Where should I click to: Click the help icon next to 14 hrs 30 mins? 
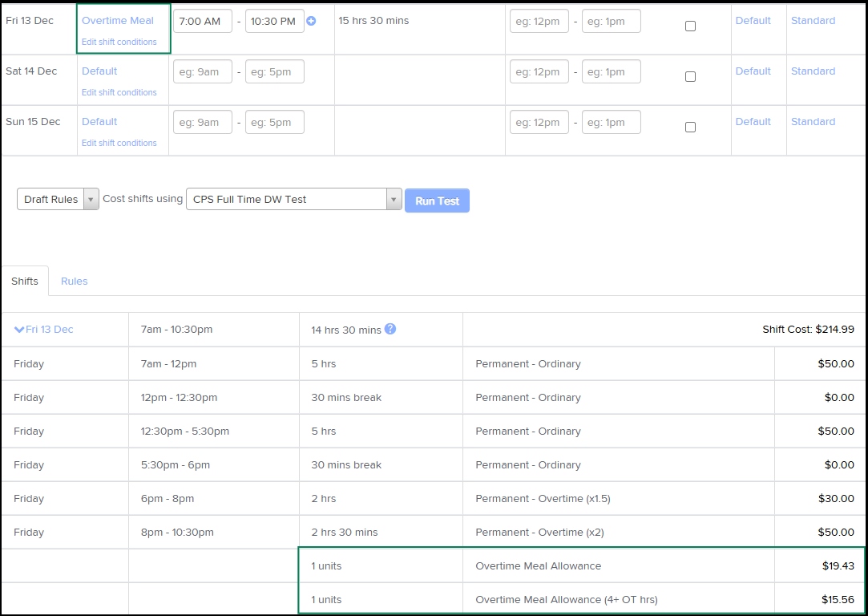click(390, 329)
